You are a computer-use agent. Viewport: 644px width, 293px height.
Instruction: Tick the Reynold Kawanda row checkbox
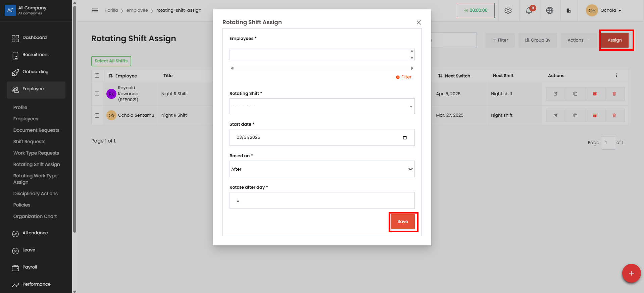97,94
